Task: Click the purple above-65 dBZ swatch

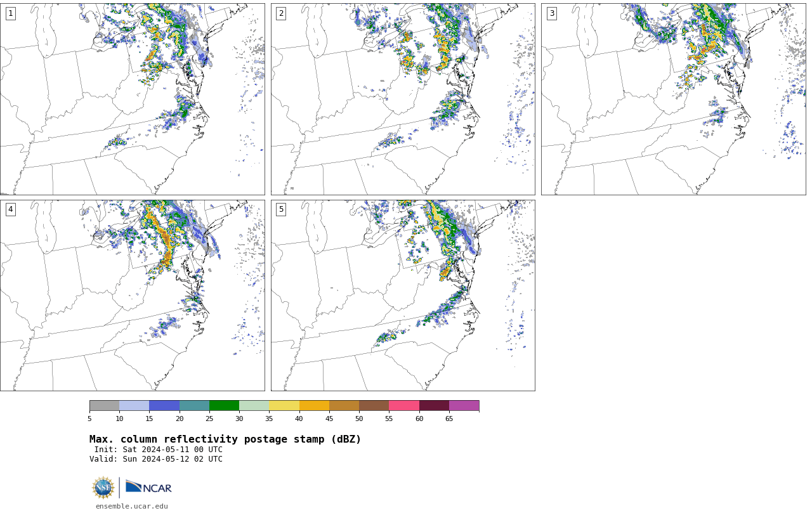Action: [x=464, y=406]
